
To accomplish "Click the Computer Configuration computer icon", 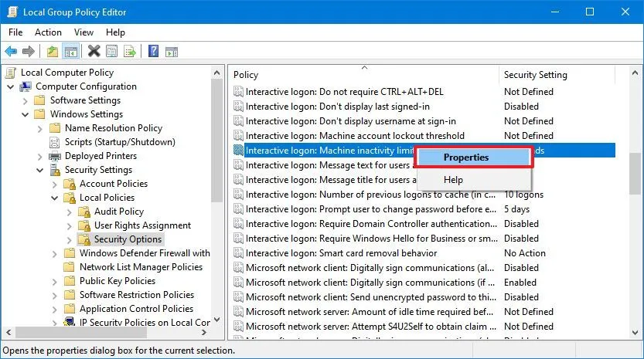I will [26, 86].
